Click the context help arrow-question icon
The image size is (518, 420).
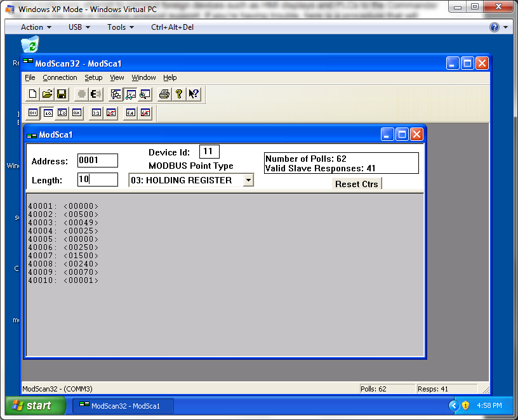tap(194, 94)
